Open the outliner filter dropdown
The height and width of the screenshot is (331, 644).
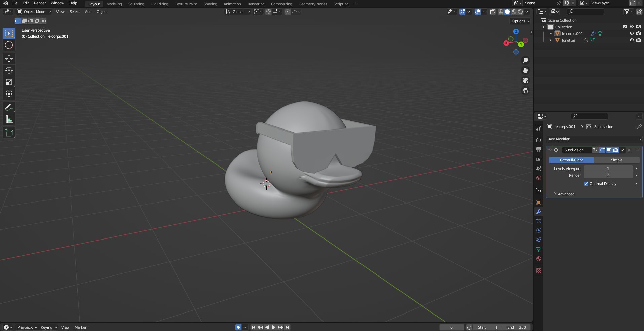(x=629, y=12)
